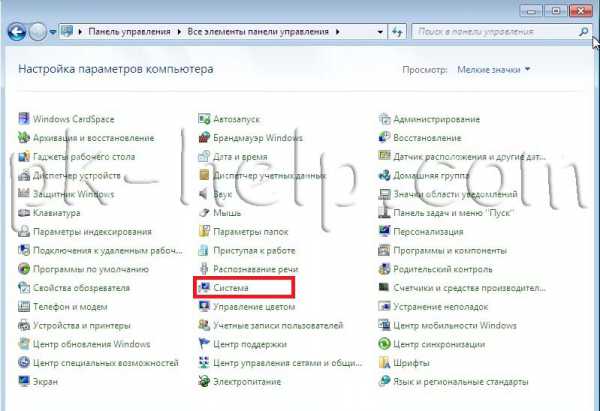Viewport: 600px width, 411px height.
Task: Open the address bar history dropdown
Action: 380,32
